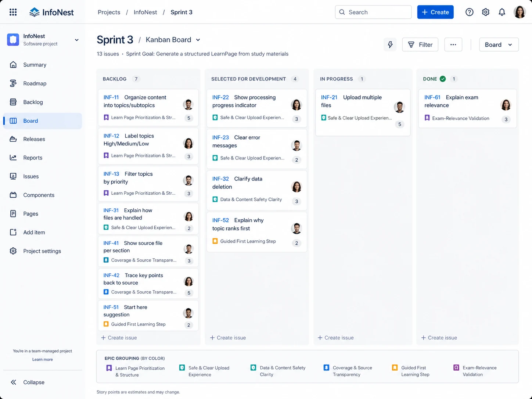Click the Roadmap icon in sidebar
Screen dimensions: 532x399
coord(13,83)
